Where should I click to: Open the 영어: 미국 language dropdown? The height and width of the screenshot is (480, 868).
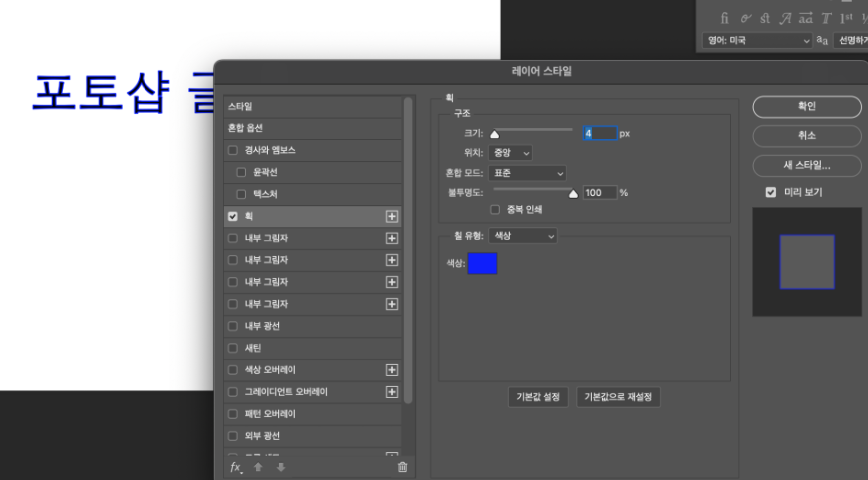[757, 41]
